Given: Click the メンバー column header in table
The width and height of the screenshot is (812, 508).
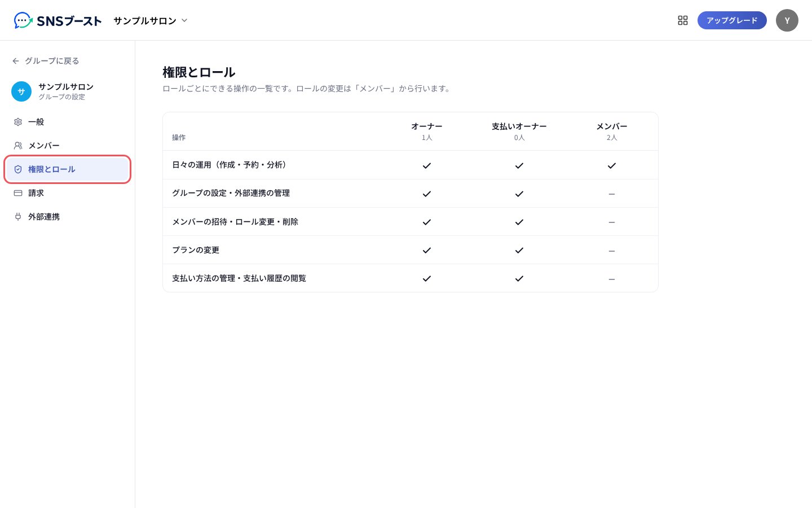Looking at the screenshot, I should pos(612,126).
